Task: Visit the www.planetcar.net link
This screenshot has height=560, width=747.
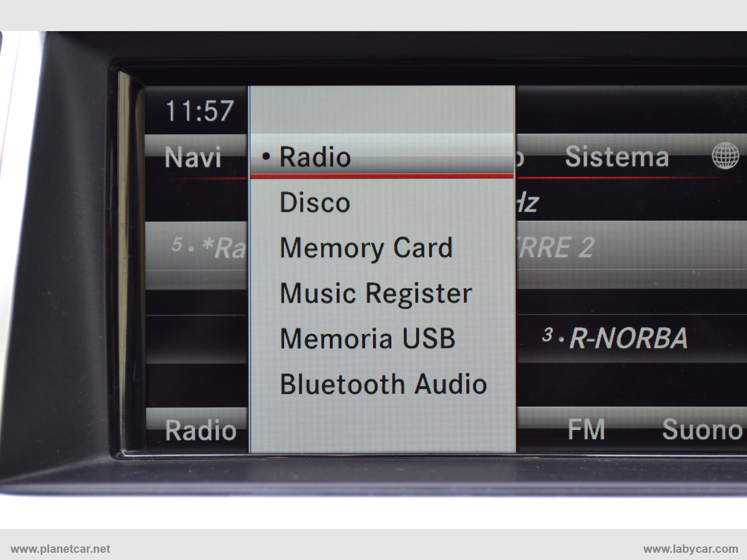Action: (x=60, y=549)
